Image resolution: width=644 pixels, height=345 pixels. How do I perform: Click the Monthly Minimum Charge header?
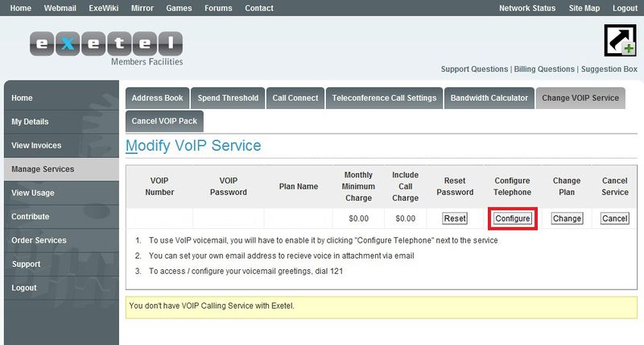358,186
